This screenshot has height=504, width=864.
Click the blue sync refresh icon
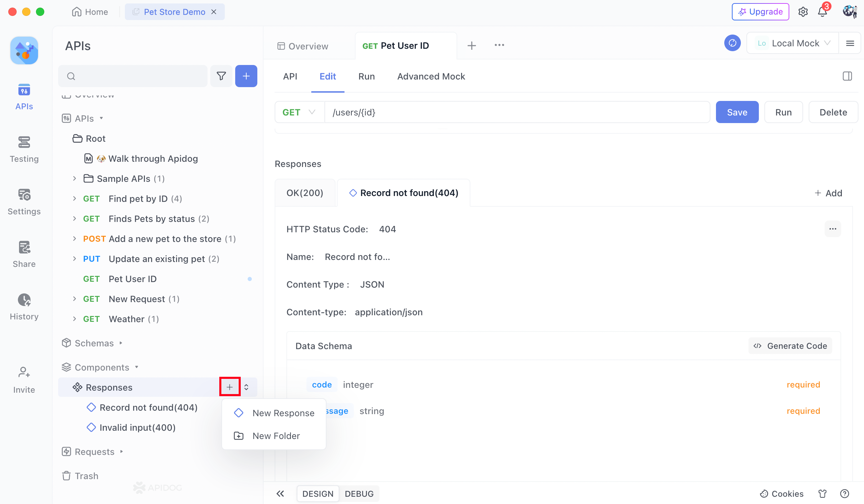tap(732, 43)
